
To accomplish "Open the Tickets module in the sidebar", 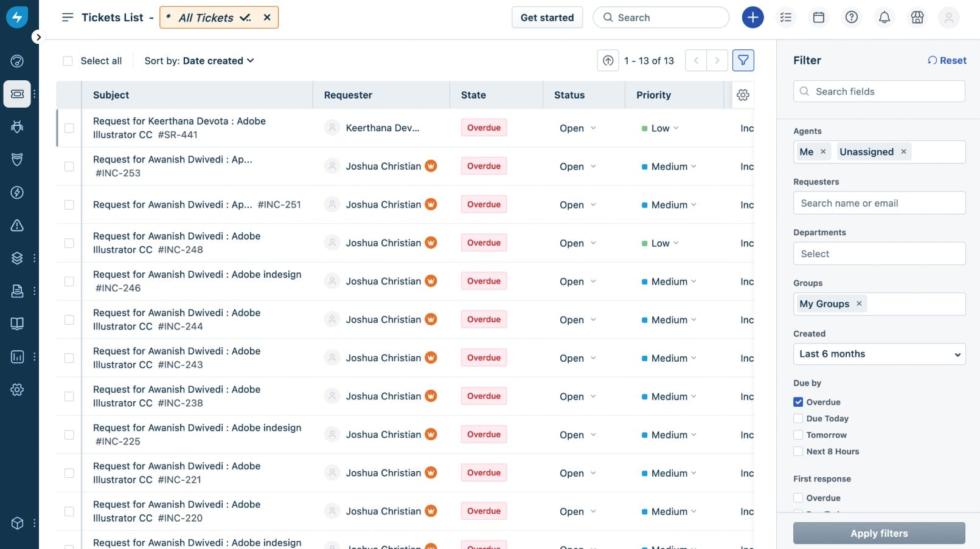I will (17, 94).
